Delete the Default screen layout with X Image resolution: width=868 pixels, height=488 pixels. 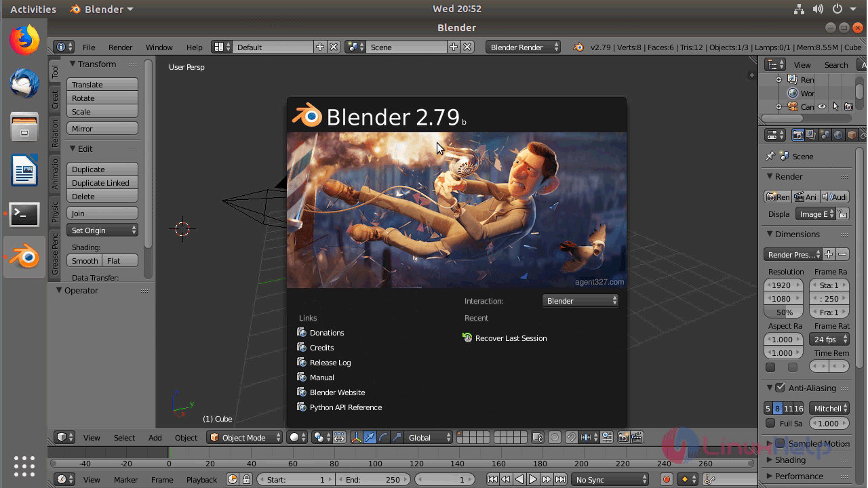pos(334,47)
